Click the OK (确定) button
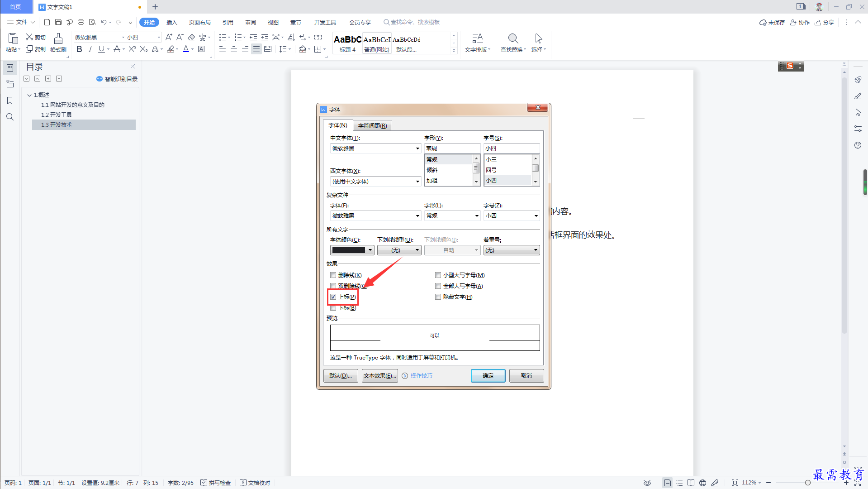This screenshot has width=868, height=489. click(488, 376)
